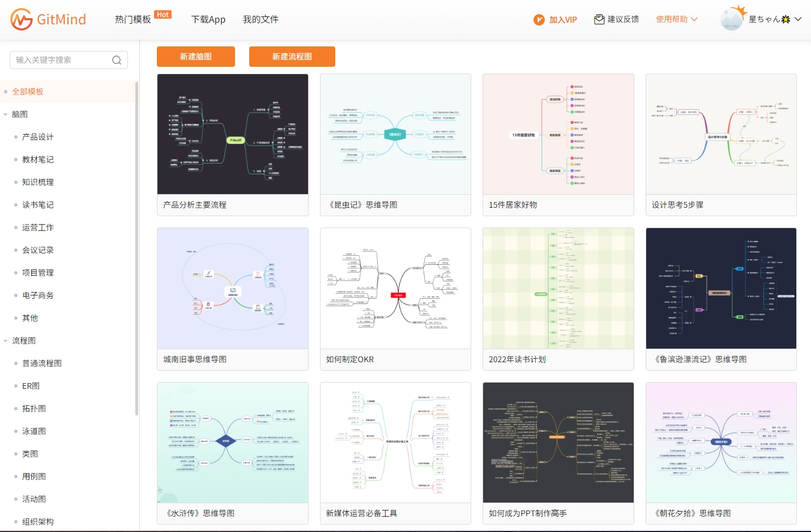Open the 《昆虫记》思维导图 template
Image resolution: width=811 pixels, height=532 pixels.
395,134
